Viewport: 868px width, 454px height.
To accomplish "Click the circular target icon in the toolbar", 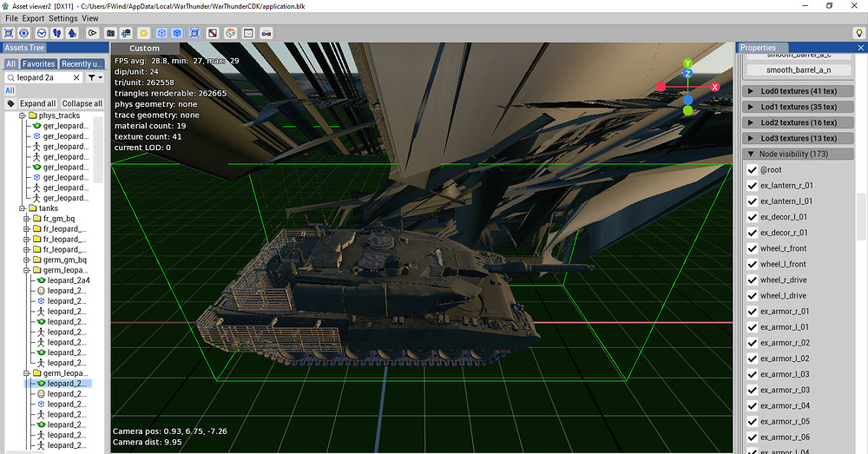I will [23, 33].
